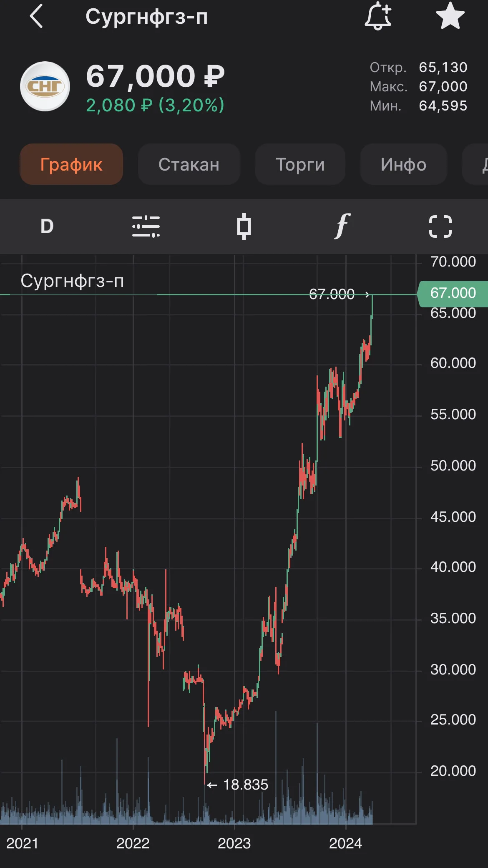Tap the 20.000 price axis label
The height and width of the screenshot is (868, 488).
point(453,771)
